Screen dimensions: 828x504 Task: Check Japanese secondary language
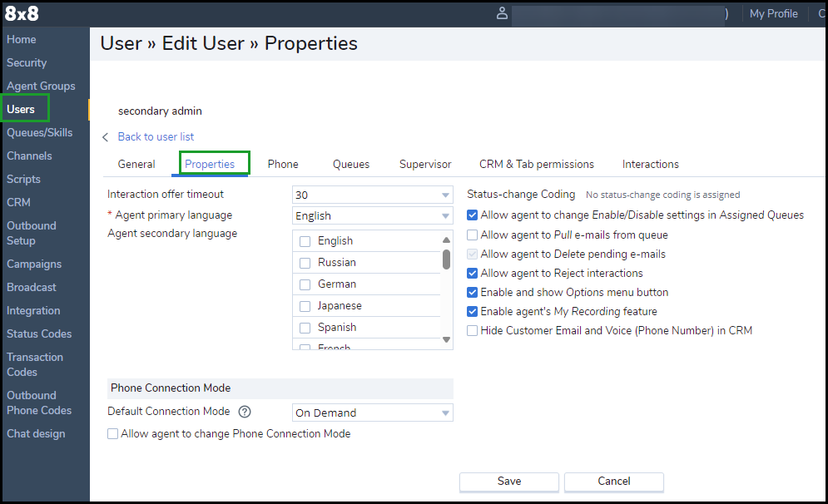click(x=305, y=306)
